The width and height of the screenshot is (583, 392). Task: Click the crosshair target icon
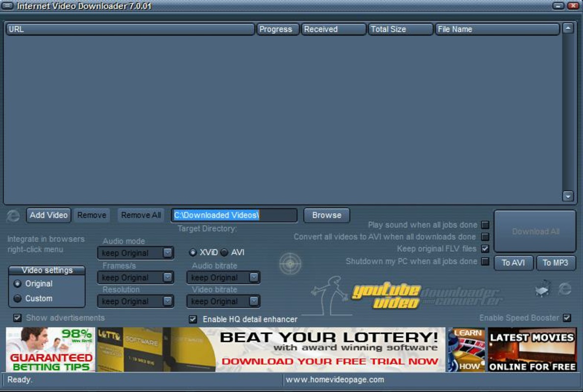point(290,264)
